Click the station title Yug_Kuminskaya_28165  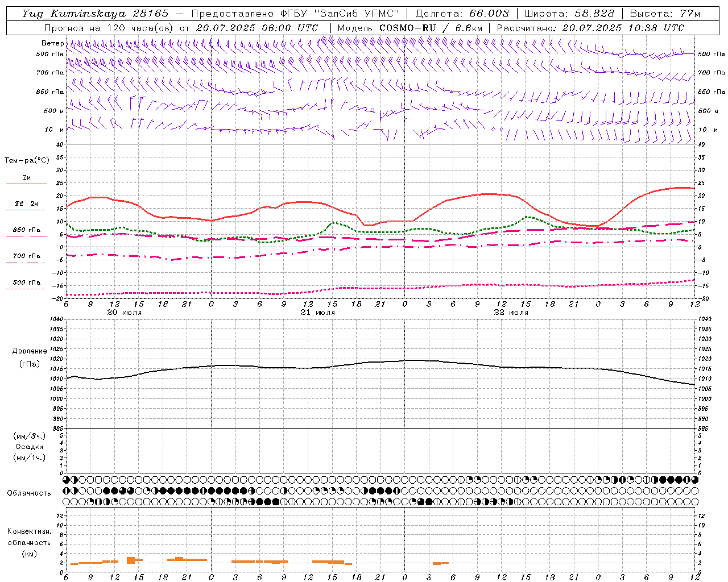(x=95, y=14)
